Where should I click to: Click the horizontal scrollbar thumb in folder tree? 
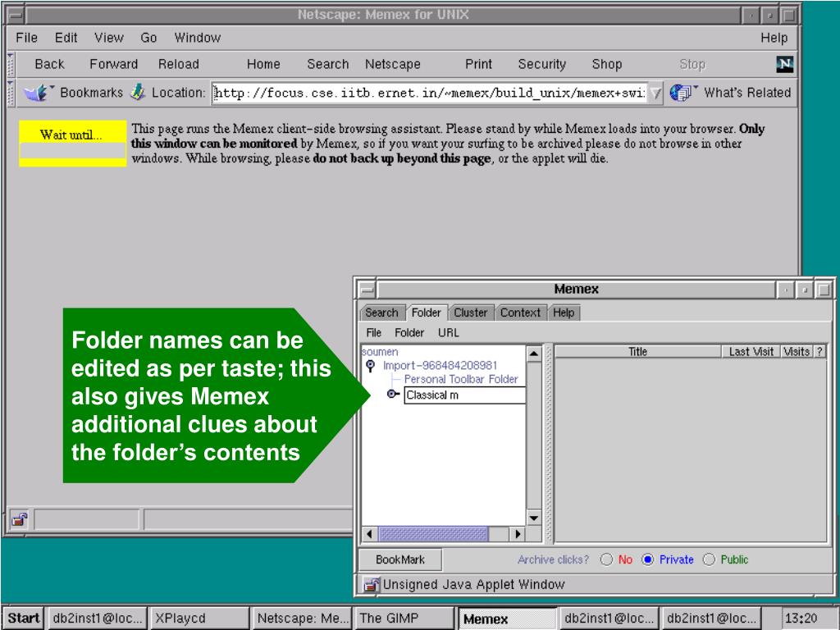coord(433,534)
